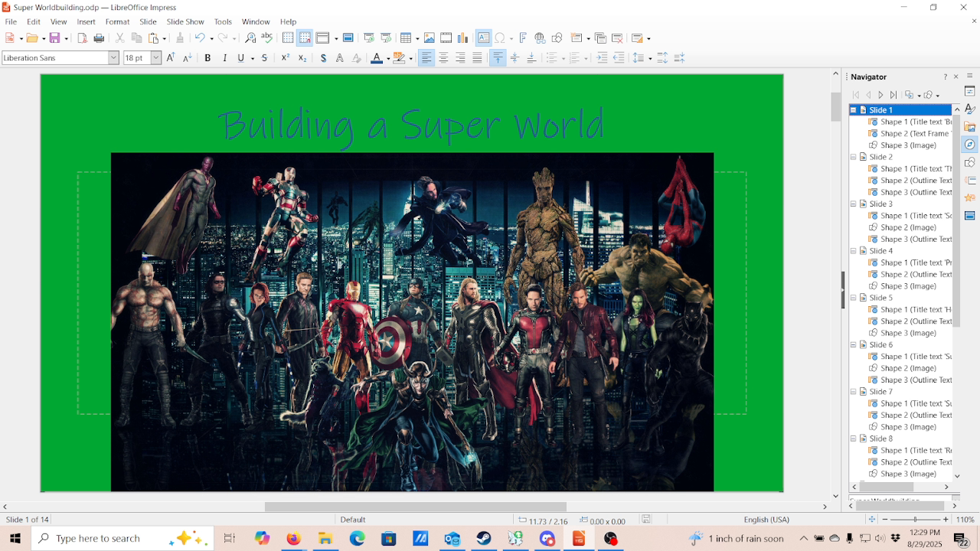Enable strikethrough formatting
Image resolution: width=980 pixels, height=551 pixels.
[264, 57]
